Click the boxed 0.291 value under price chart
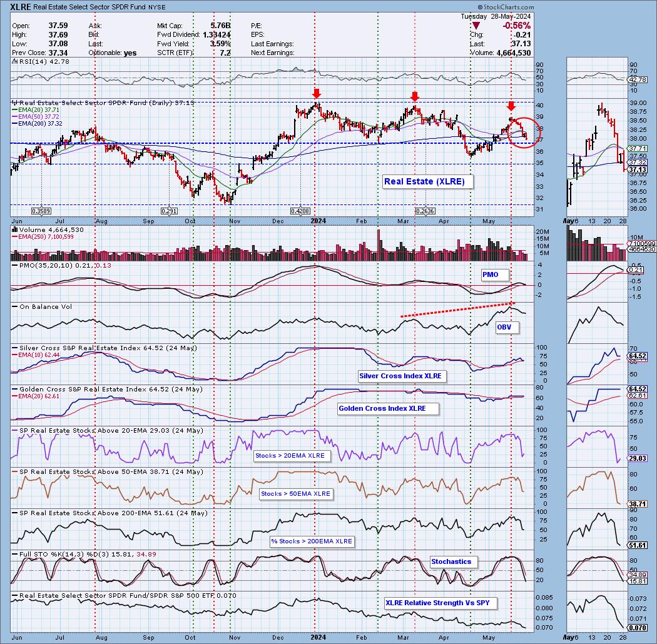Screen dimensions: 657x644 pos(169,211)
